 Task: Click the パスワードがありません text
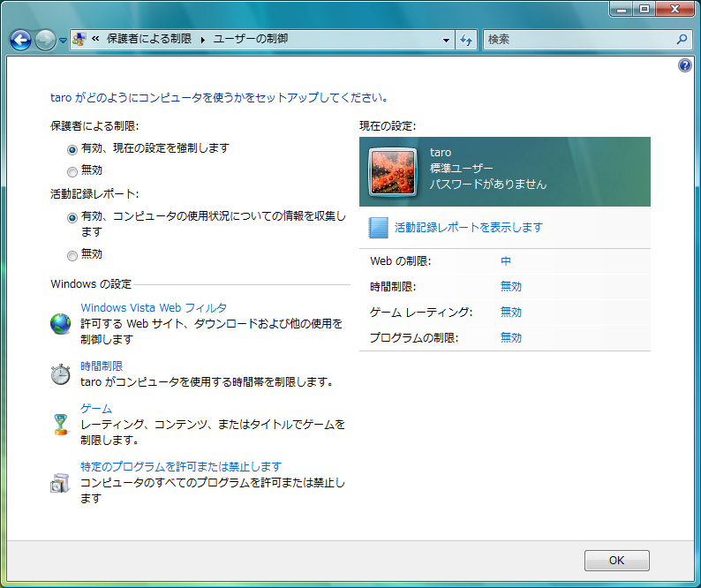[x=488, y=185]
